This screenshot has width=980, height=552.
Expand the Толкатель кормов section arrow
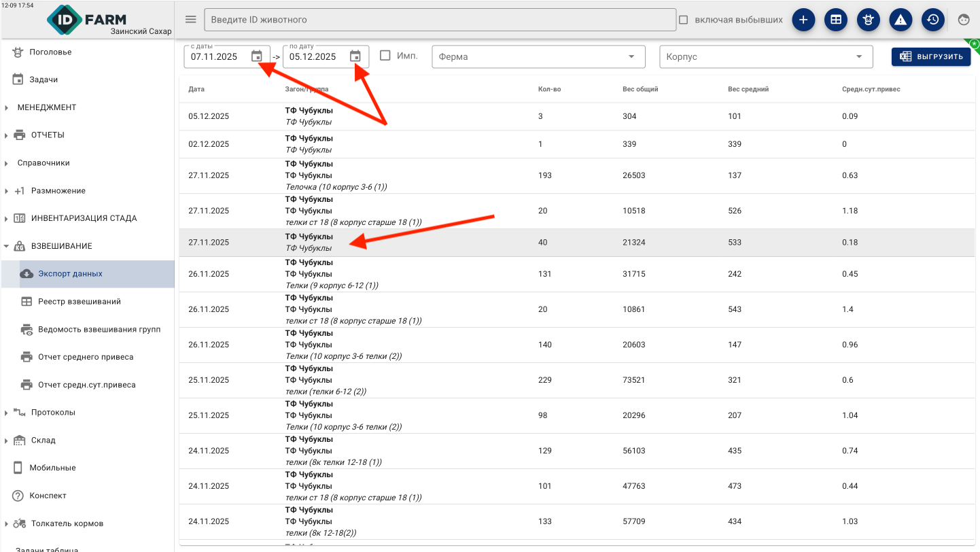click(x=6, y=523)
